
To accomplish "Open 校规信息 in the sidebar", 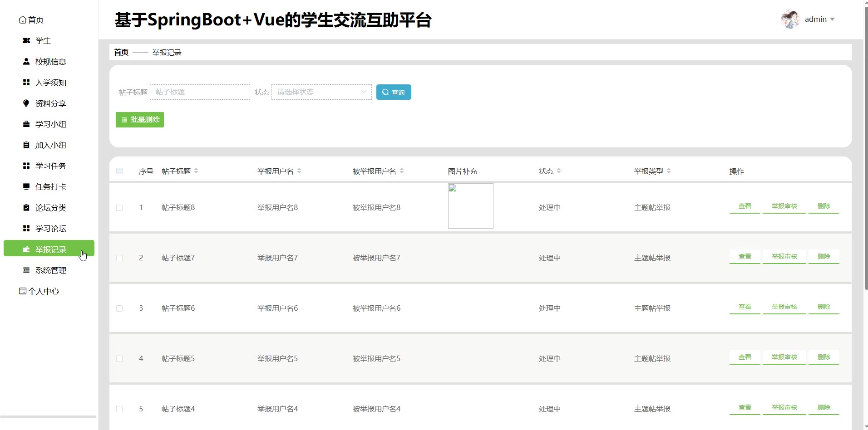I will (x=51, y=62).
